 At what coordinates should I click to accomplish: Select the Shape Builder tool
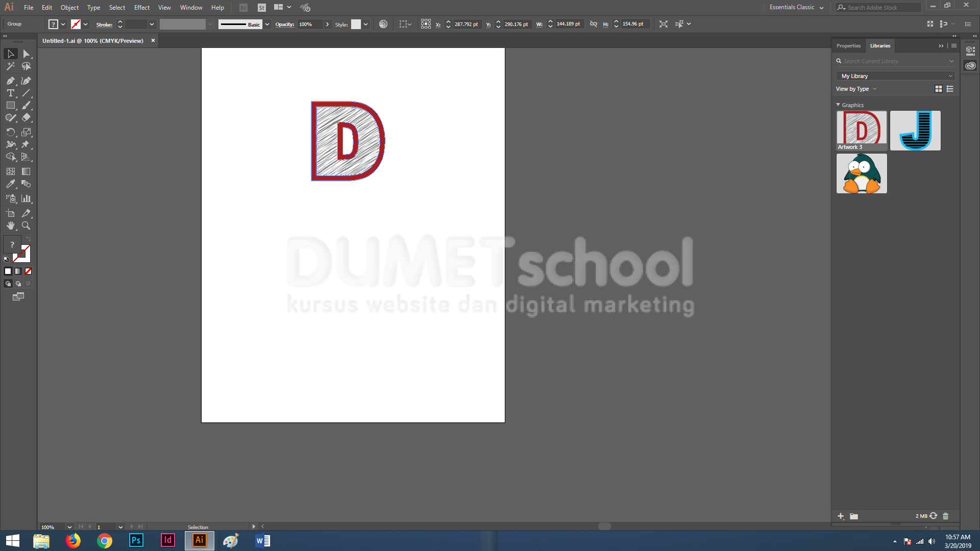[11, 157]
